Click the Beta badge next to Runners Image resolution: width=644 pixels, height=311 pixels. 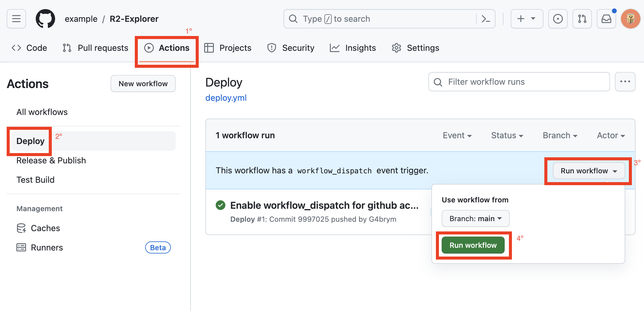(158, 247)
